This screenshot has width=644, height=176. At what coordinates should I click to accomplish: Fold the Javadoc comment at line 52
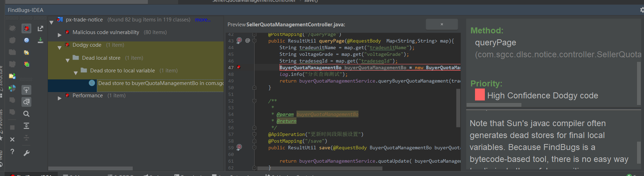[x=255, y=101]
